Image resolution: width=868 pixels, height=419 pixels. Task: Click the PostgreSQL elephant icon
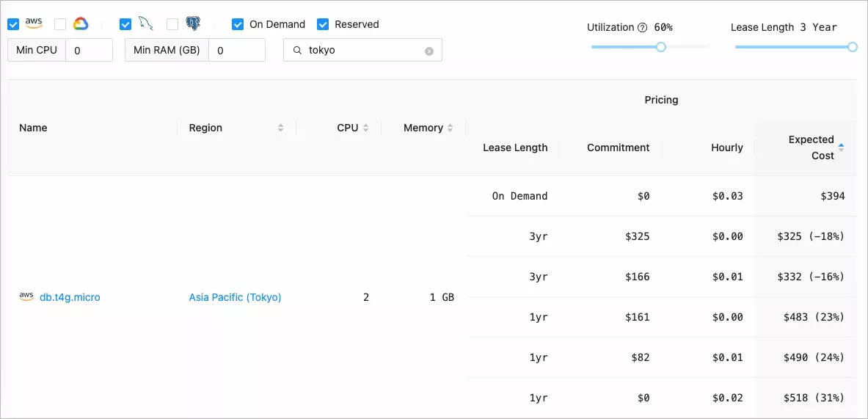pos(193,24)
